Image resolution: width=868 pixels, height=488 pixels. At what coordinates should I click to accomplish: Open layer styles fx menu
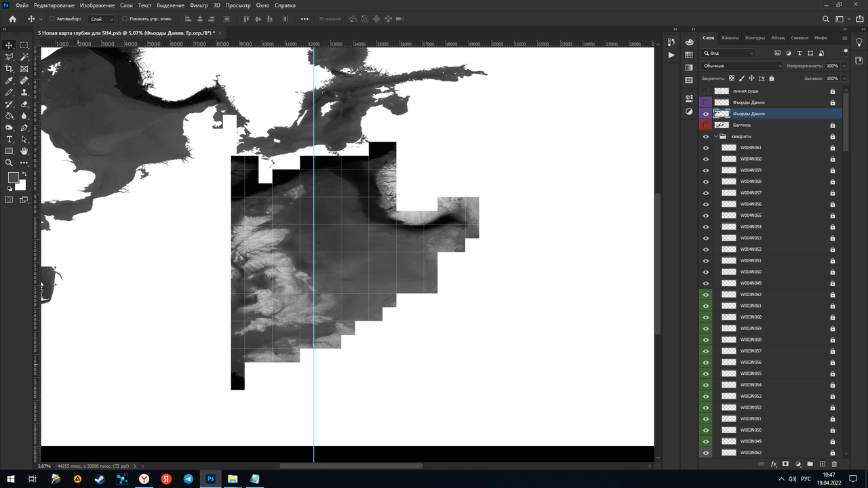tap(773, 464)
